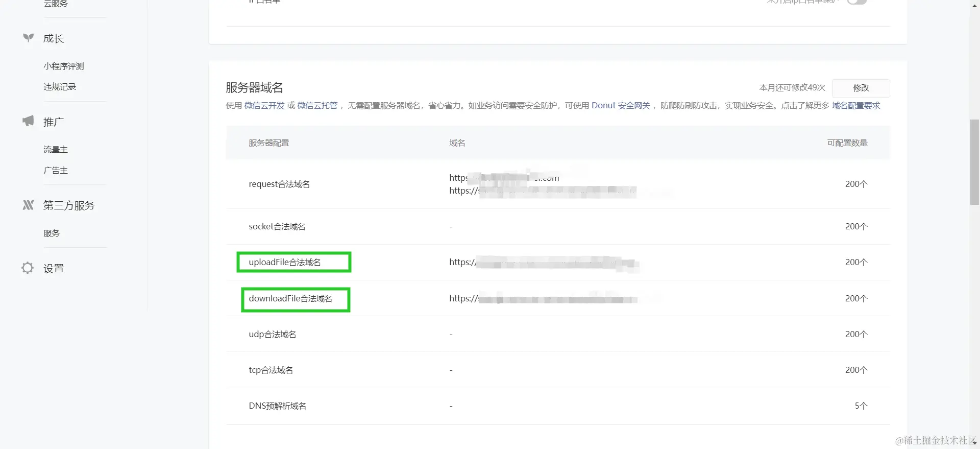Click the 可配置数量 column header
The width and height of the screenshot is (980, 449).
tap(847, 143)
